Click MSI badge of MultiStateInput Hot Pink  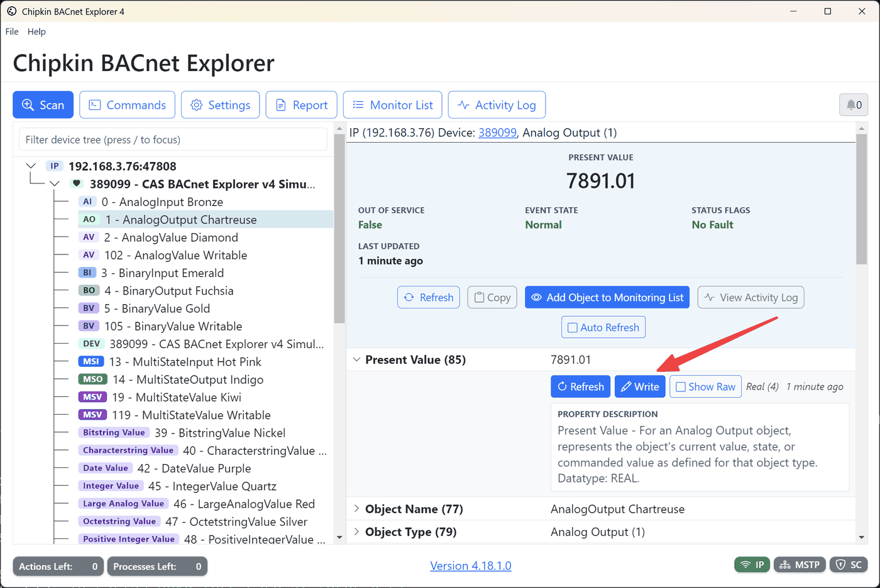point(91,361)
